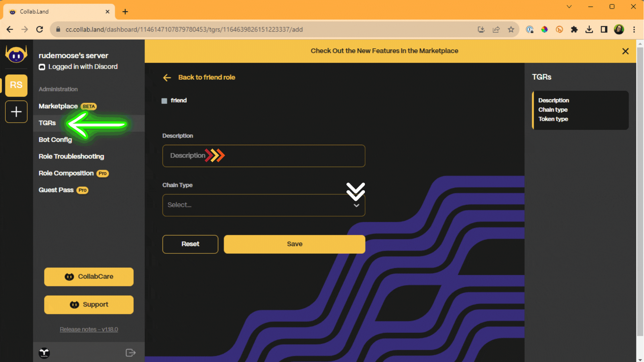Share this page icon in address bar
Viewport: 644px width, 362px height.
tap(496, 29)
